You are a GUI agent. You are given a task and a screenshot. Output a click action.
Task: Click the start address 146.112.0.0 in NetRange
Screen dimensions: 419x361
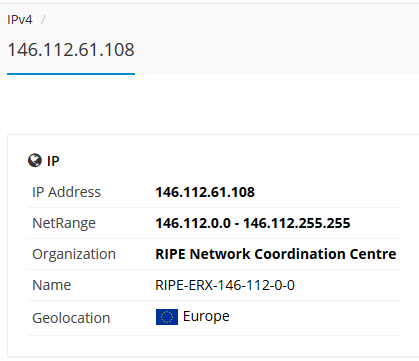pyautogui.click(x=193, y=223)
